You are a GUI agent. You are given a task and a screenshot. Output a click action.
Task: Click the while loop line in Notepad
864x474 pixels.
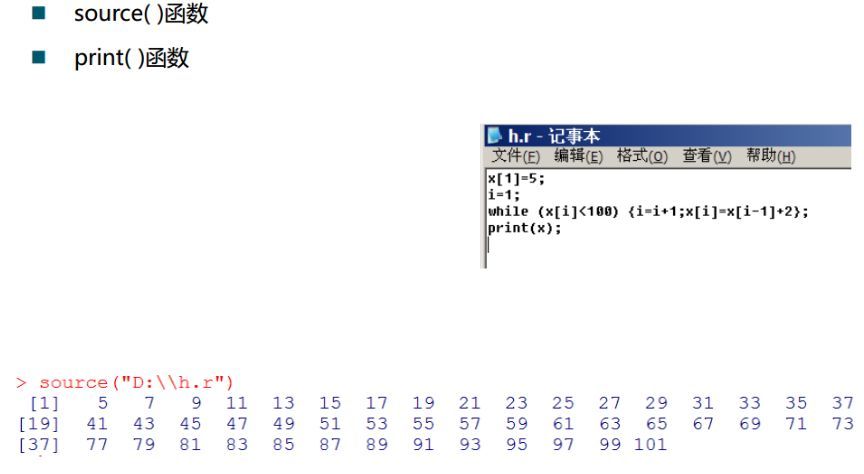[x=648, y=211]
